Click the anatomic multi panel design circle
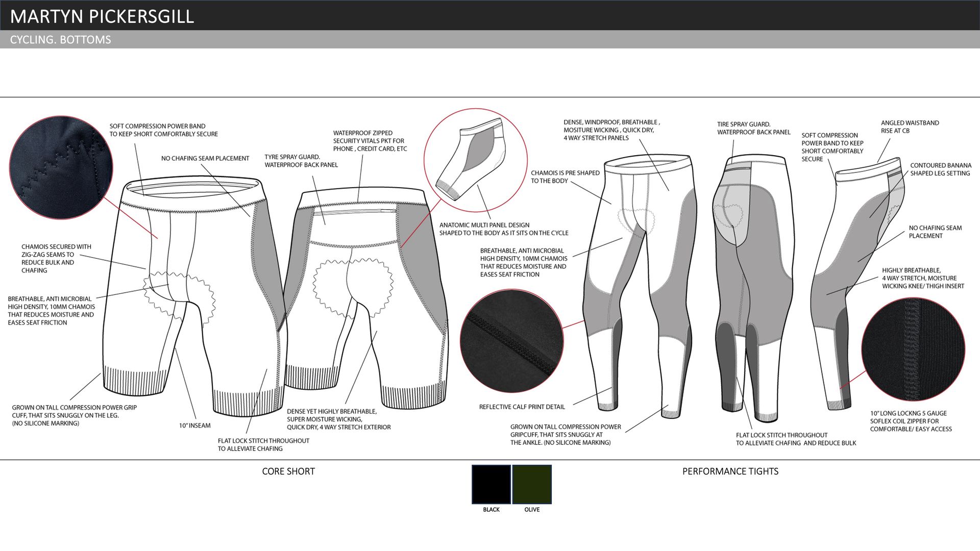This screenshot has width=980, height=551. click(x=475, y=160)
